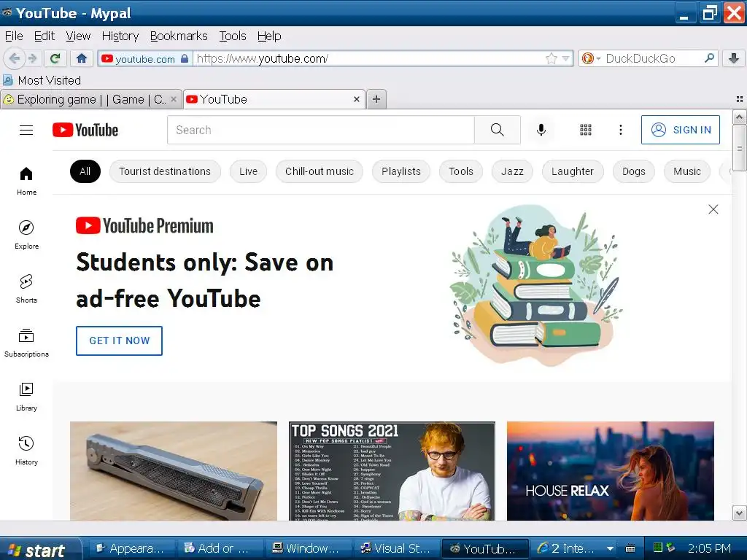Switch to Visual St... taskbar item
This screenshot has height=560, width=747.
coord(395,548)
